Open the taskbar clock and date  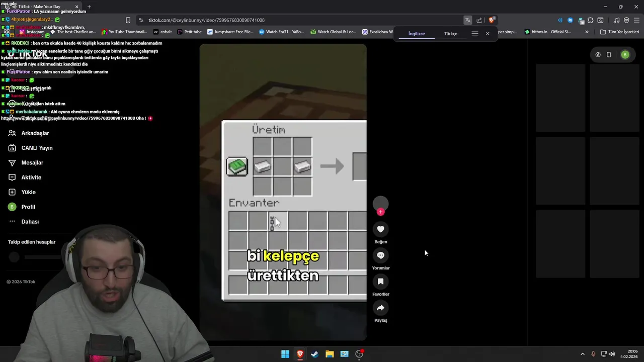point(629,354)
